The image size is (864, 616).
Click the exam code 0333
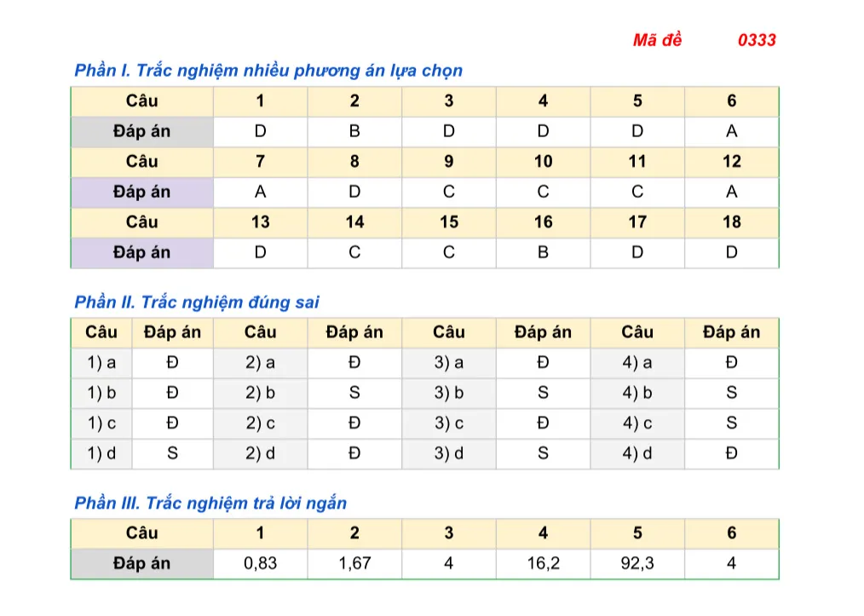point(757,40)
